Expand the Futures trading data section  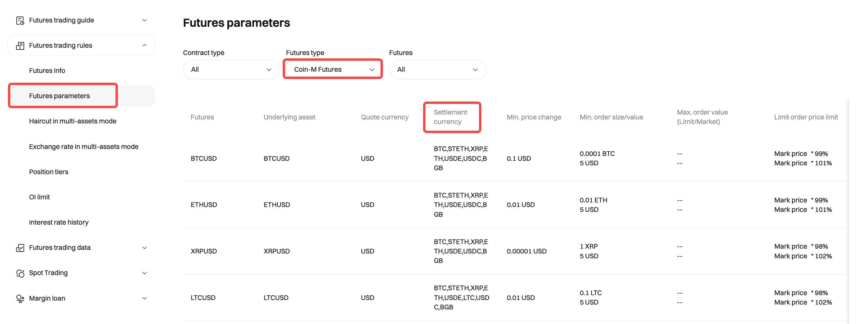[x=145, y=248]
